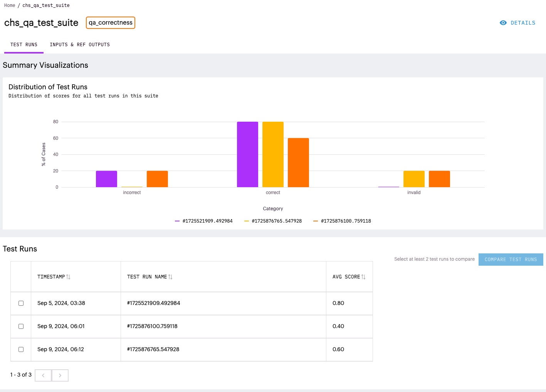
Task: Click the yellow bar in invalid category
Action: click(x=414, y=179)
